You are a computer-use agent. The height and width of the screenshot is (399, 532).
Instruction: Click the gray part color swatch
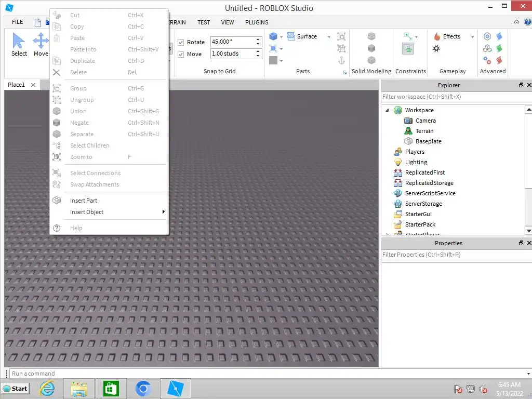pos(273,60)
